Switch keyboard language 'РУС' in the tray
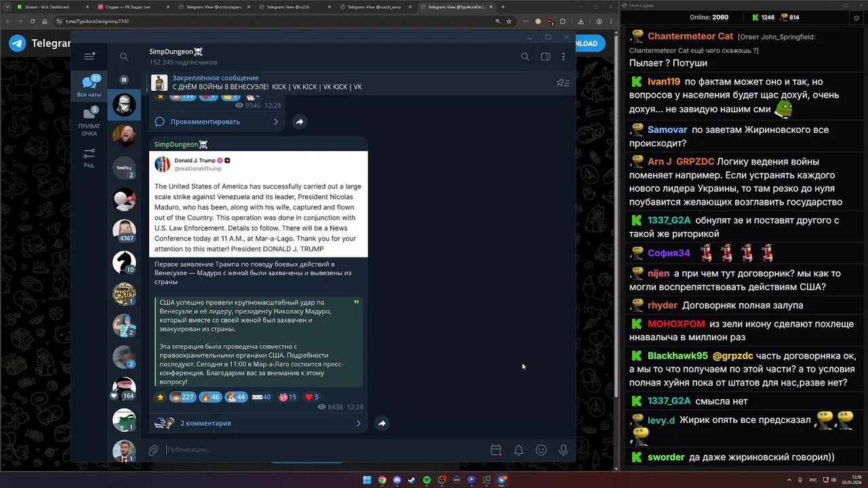Screen dimensions: 868x488 click(813, 480)
